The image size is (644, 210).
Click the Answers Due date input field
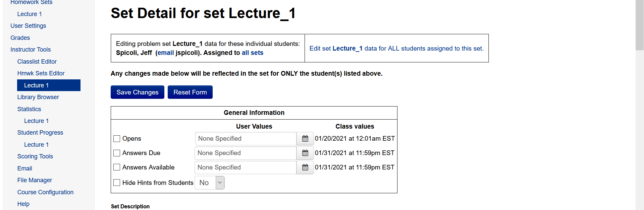pos(246,153)
